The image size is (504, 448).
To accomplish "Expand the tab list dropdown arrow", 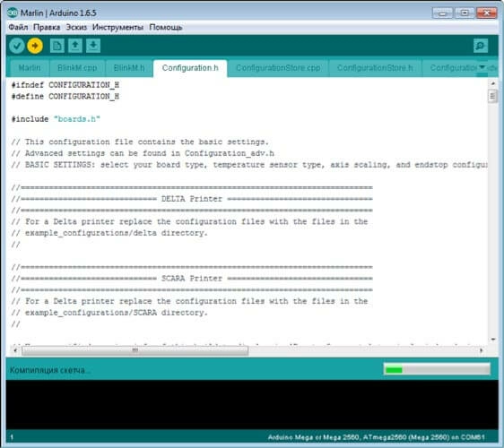I will tap(482, 67).
